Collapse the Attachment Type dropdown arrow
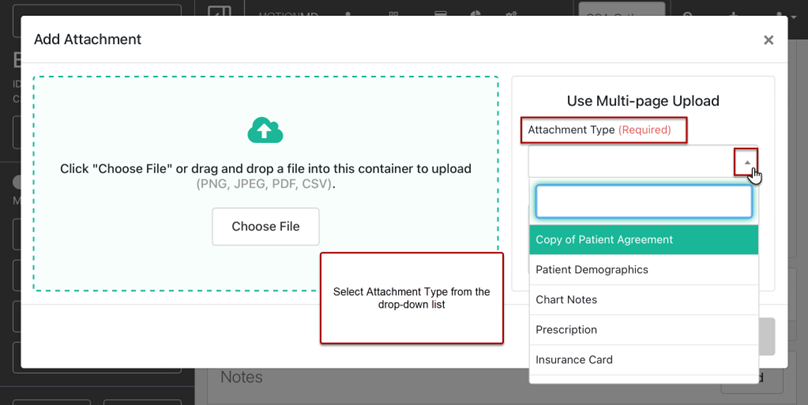This screenshot has height=405, width=808. (746, 161)
